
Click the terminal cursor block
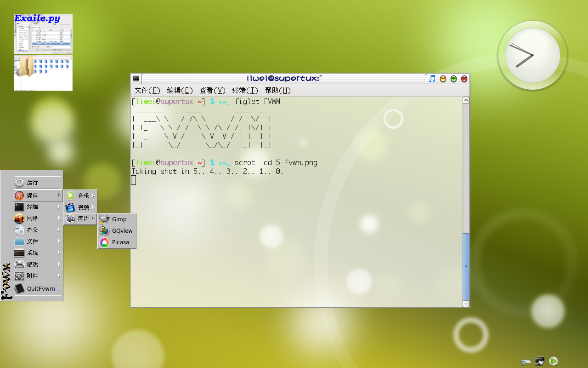(x=134, y=180)
